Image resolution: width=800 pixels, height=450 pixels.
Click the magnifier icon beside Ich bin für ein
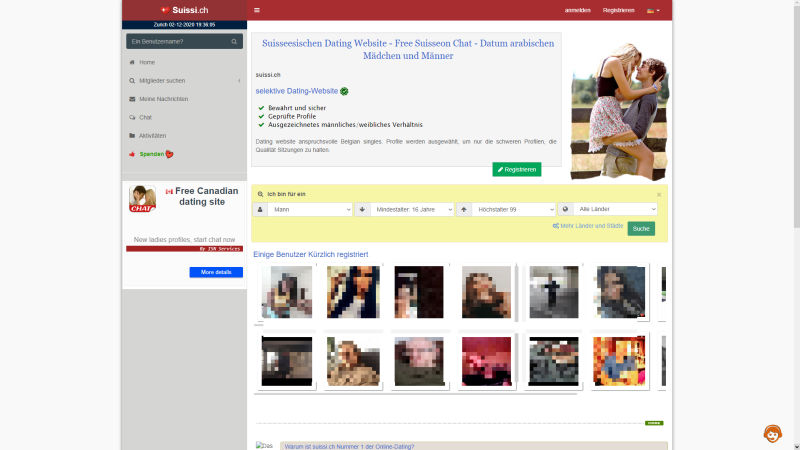click(x=260, y=194)
